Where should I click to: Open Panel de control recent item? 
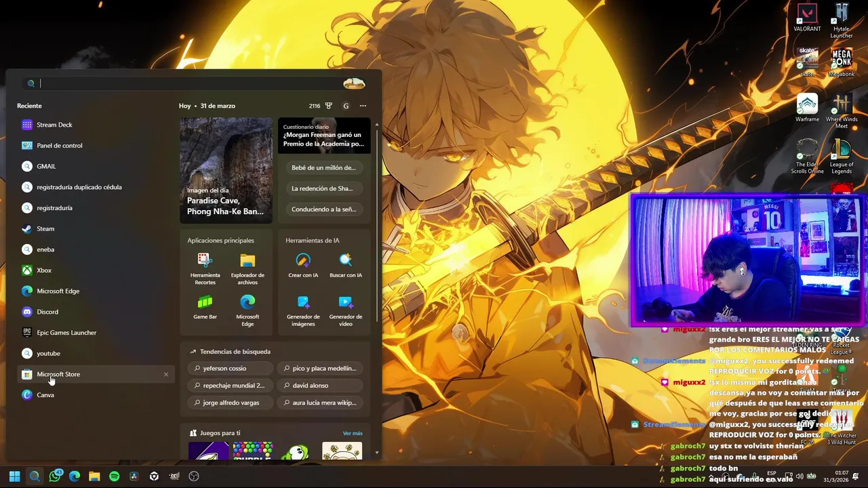point(95,146)
